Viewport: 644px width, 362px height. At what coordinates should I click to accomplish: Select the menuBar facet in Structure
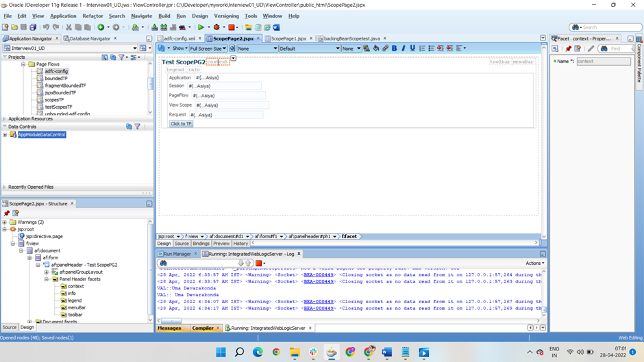(77, 307)
